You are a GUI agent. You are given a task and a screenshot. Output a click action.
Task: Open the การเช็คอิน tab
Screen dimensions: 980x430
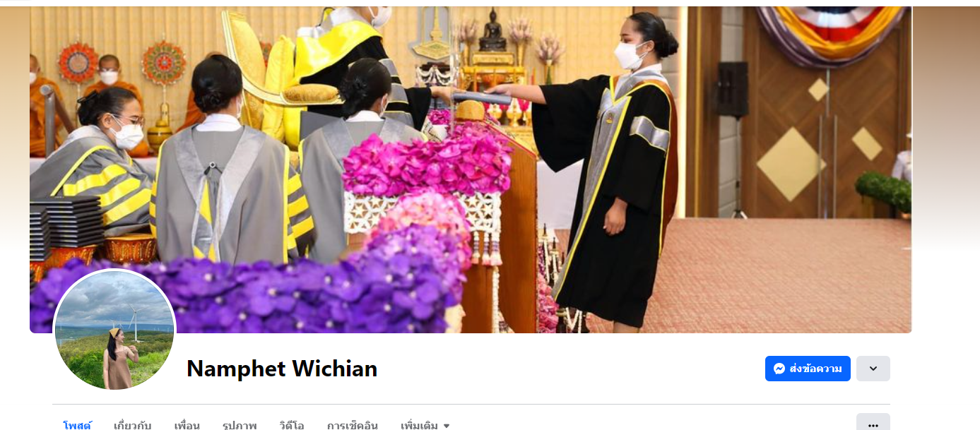click(x=352, y=425)
